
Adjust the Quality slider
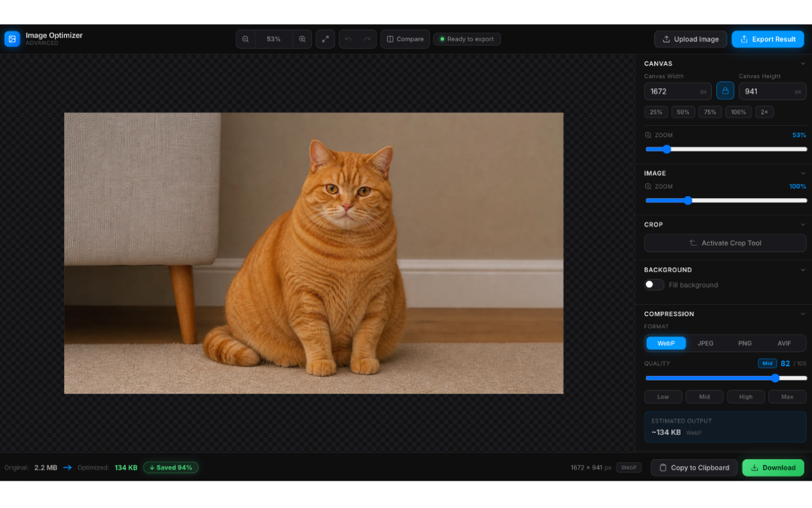pos(726,378)
